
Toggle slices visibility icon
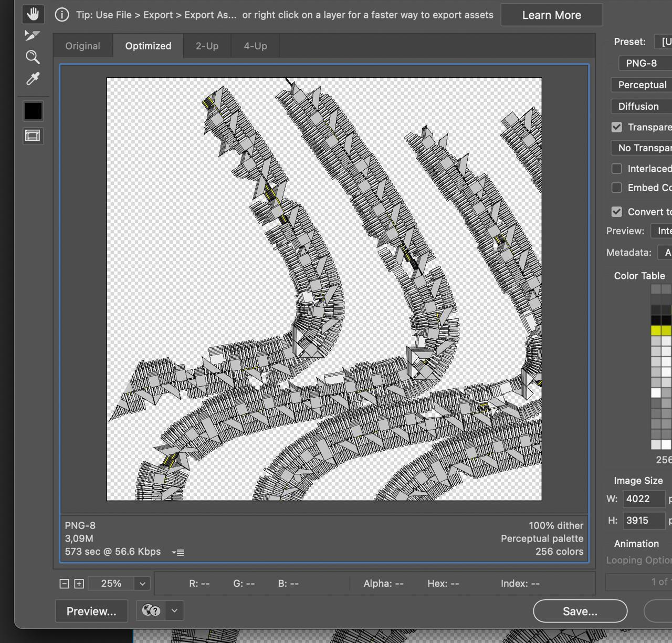[x=33, y=136]
